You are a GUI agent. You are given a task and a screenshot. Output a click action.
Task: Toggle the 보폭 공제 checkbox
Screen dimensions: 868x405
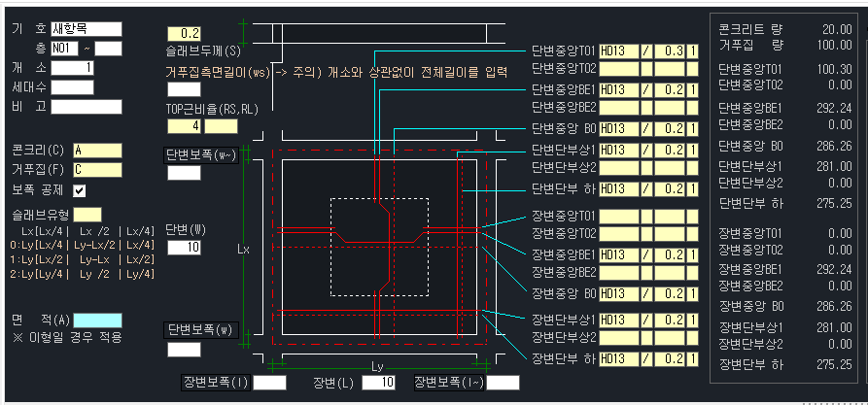pos(80,190)
